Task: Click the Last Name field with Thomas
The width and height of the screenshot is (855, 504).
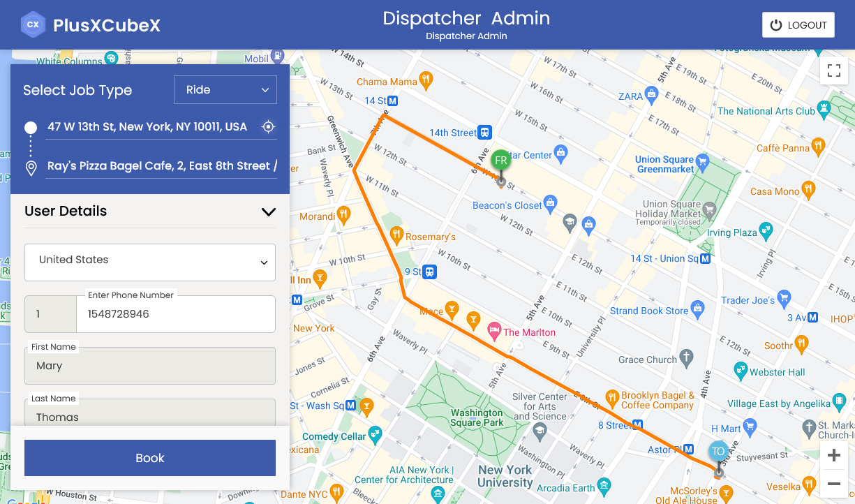Action: 150,413
